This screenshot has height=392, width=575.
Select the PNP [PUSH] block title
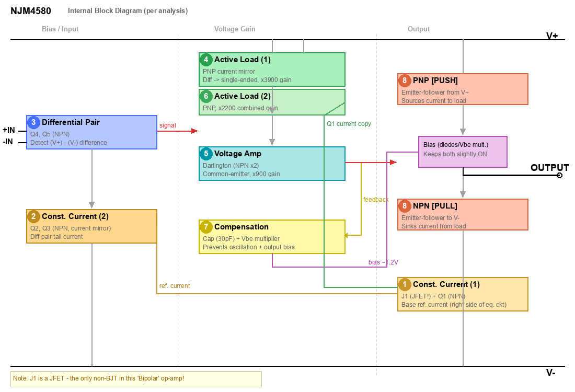tap(435, 80)
